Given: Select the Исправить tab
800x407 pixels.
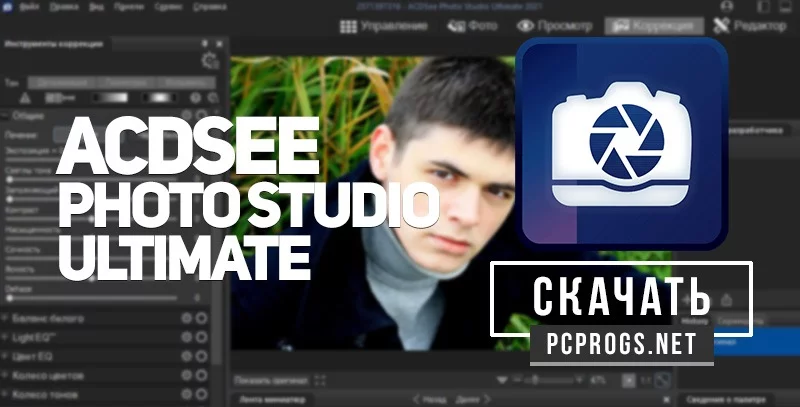Looking at the screenshot, I should pos(185,82).
